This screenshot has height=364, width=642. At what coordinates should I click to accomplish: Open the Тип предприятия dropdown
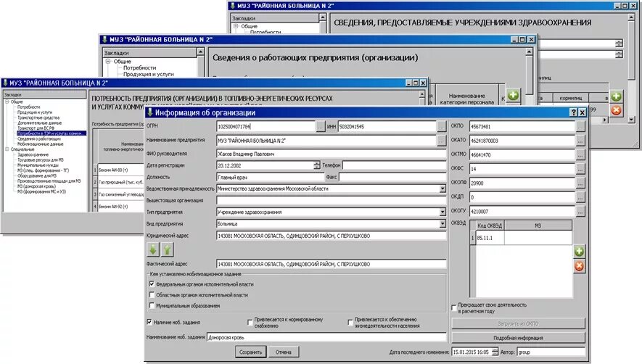click(x=443, y=212)
